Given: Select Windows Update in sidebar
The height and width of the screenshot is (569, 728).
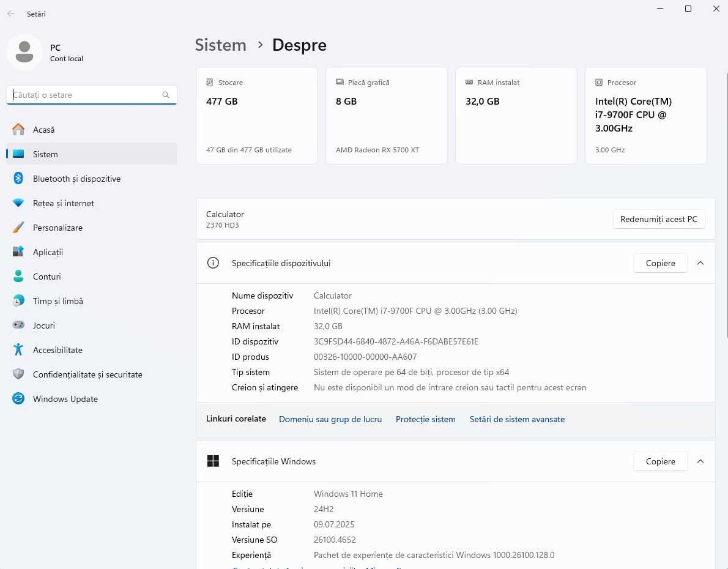Looking at the screenshot, I should 92,398.
